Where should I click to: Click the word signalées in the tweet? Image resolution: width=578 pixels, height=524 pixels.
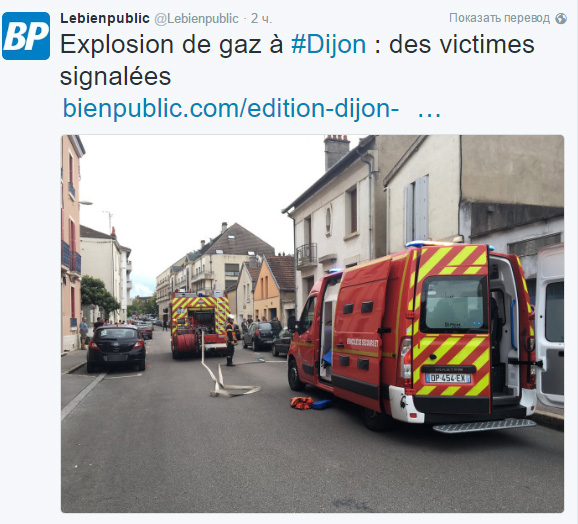tap(115, 77)
